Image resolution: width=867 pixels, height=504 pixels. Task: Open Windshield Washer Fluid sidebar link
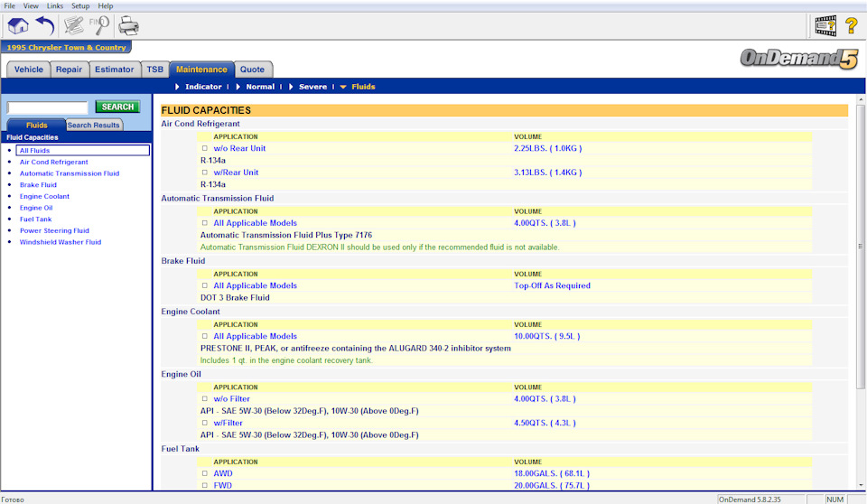click(x=61, y=242)
